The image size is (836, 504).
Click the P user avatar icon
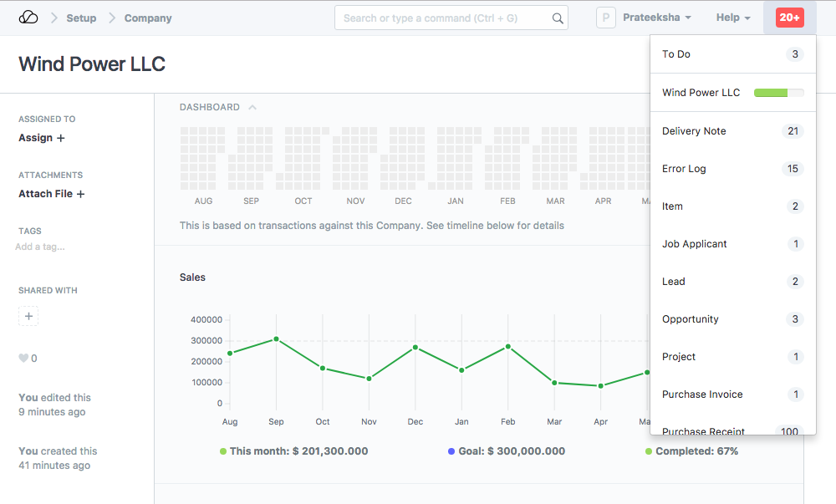[606, 18]
